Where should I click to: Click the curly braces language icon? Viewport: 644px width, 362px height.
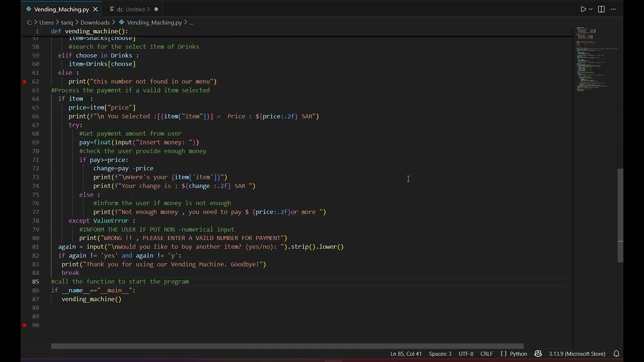pos(504,354)
